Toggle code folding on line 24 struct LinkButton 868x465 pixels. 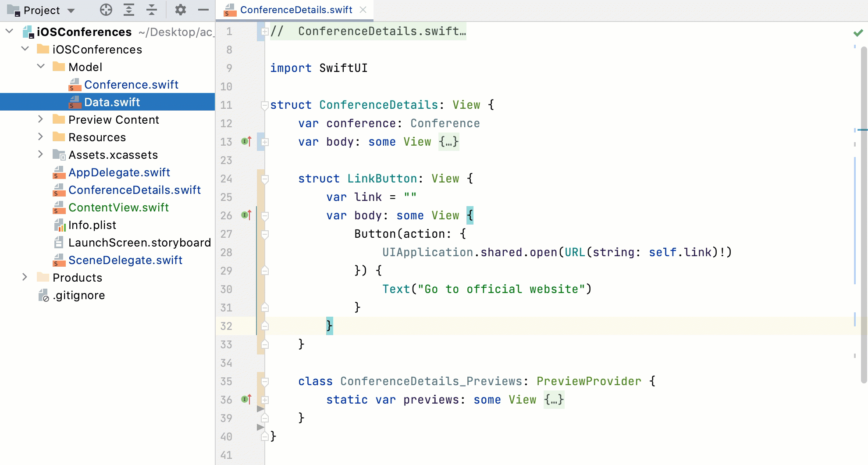264,179
